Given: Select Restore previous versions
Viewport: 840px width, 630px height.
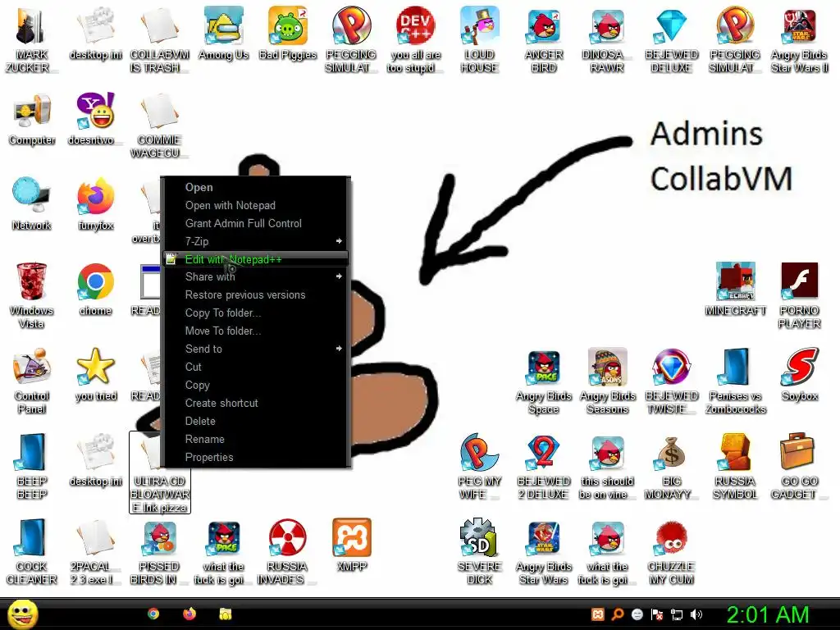Looking at the screenshot, I should coord(256,294).
